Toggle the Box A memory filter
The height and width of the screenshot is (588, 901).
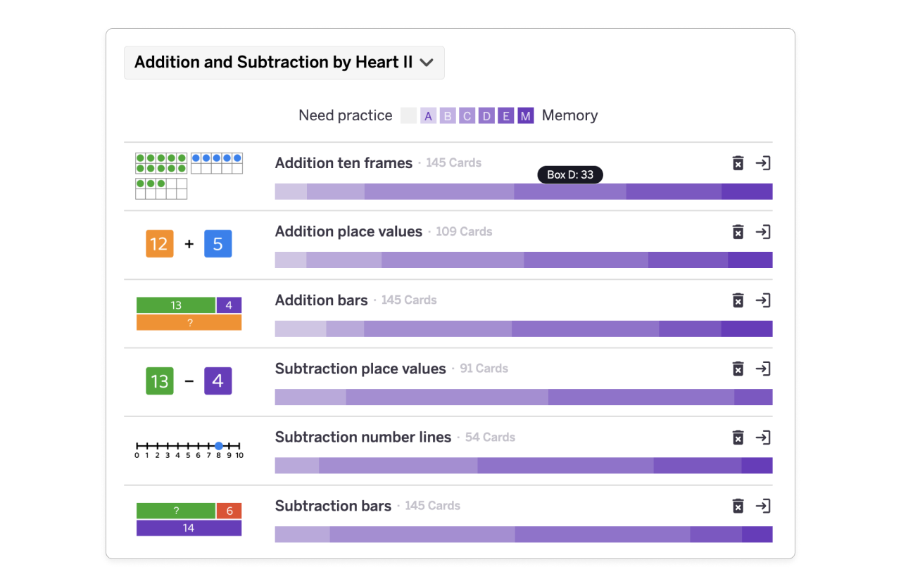(x=428, y=115)
